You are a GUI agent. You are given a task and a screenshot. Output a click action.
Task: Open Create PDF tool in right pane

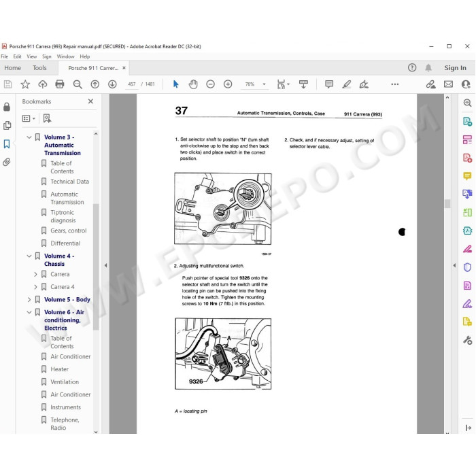[467, 158]
